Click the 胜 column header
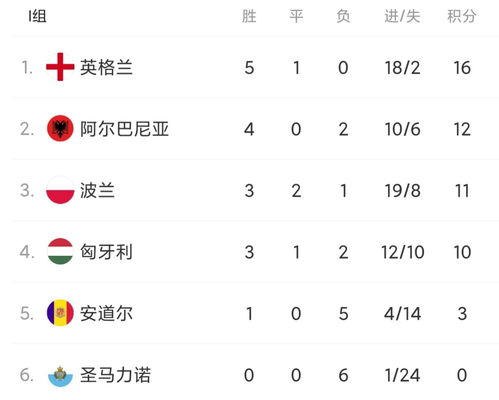499x400 pixels. click(249, 16)
